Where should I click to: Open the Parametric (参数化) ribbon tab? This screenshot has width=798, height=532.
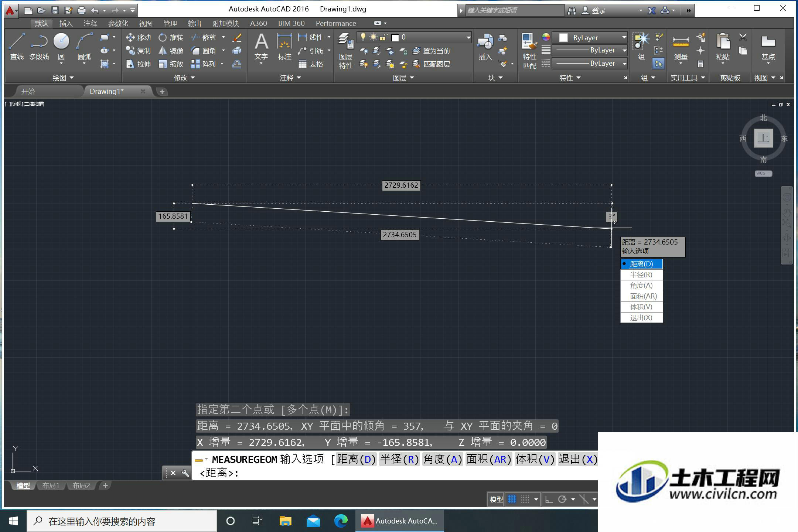pos(118,23)
